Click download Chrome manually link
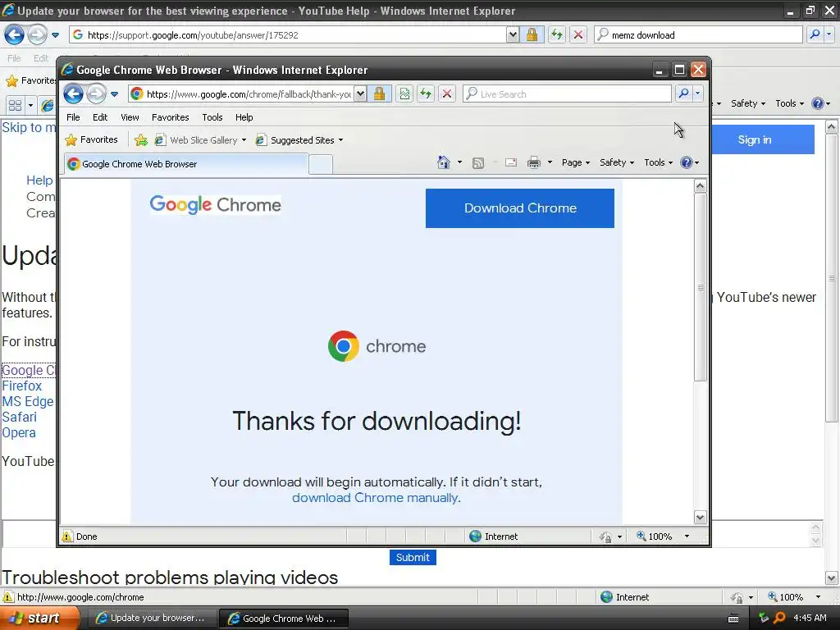Image resolution: width=840 pixels, height=630 pixels. (x=376, y=498)
